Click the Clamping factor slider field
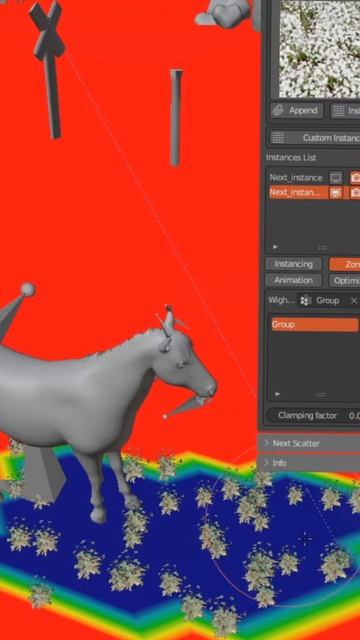This screenshot has height=640, width=360. [313, 416]
